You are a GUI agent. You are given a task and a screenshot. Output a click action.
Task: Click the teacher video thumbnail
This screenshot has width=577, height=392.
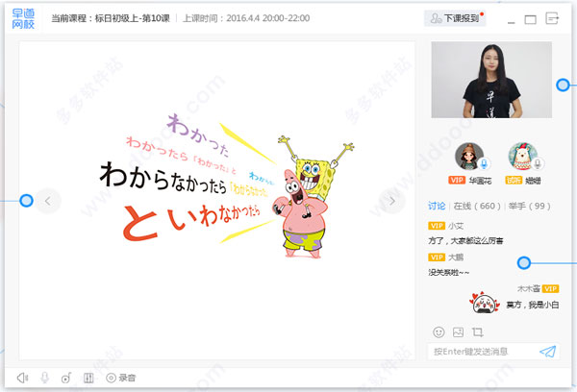click(x=492, y=85)
